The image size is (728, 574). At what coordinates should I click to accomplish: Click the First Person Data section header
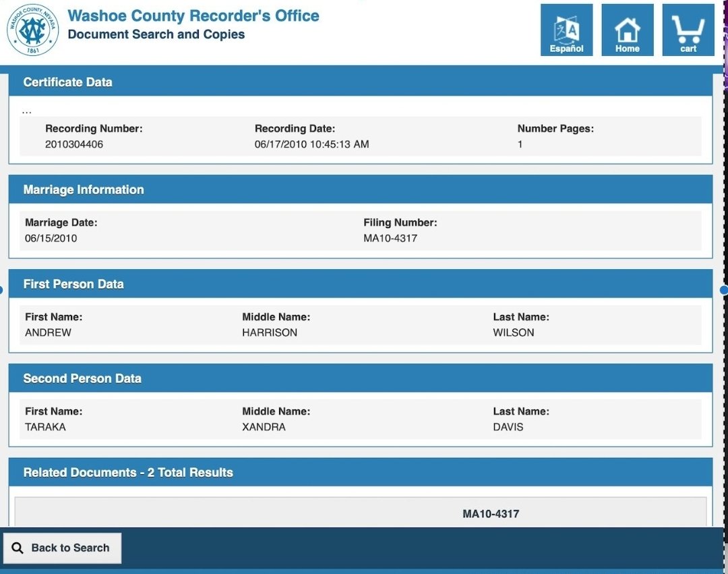[x=360, y=284]
